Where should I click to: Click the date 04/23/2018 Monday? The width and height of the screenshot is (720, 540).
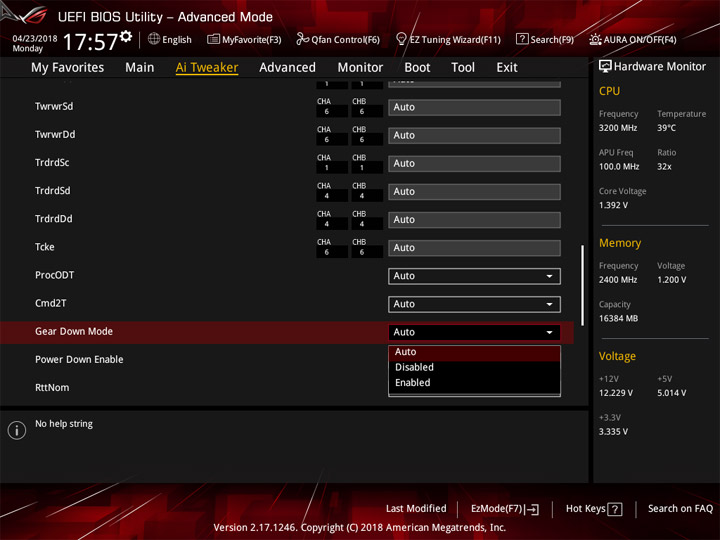coord(34,43)
